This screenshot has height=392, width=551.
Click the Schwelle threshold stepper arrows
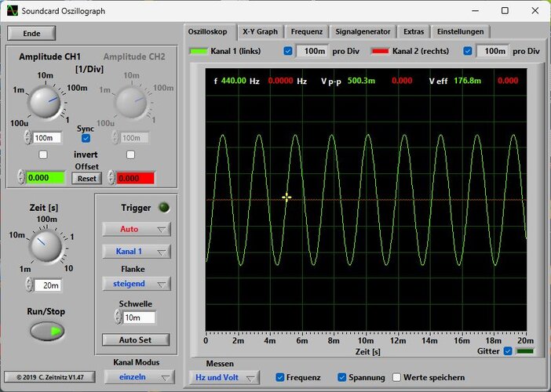click(118, 317)
